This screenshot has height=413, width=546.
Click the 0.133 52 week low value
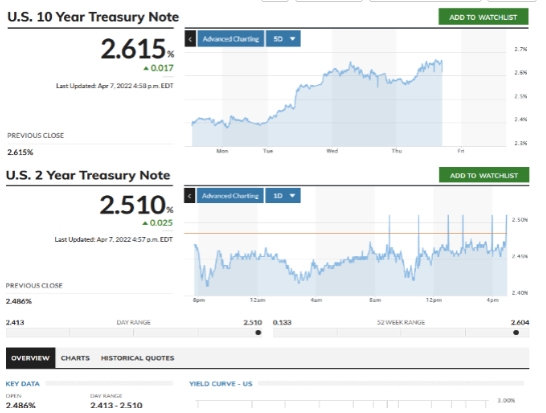tap(282, 322)
